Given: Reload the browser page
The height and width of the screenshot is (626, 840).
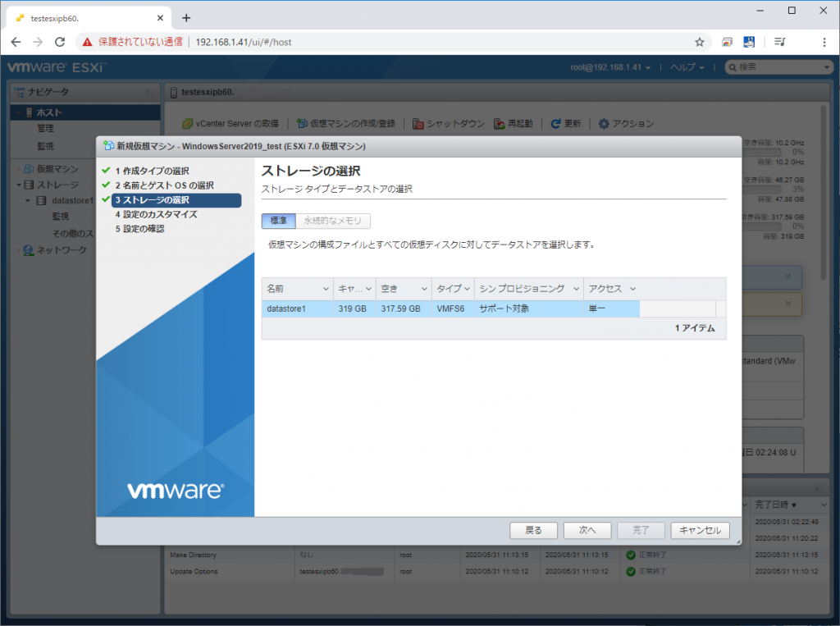Looking at the screenshot, I should tap(60, 42).
